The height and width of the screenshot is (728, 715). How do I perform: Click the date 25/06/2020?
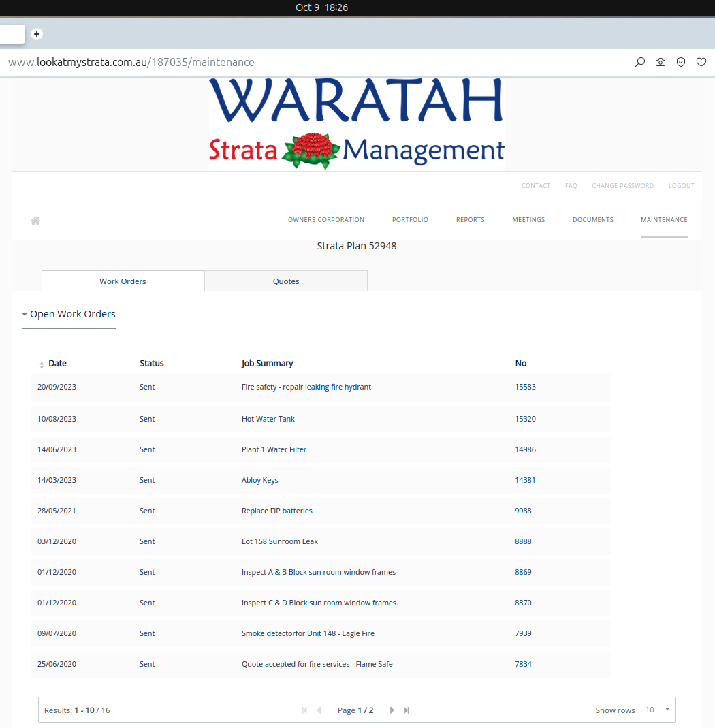(x=57, y=664)
